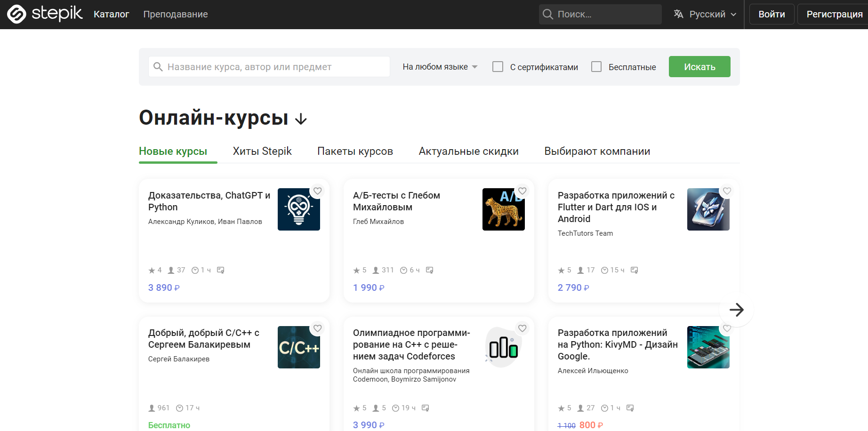Click discounted price '800 ₽'

coord(591,425)
